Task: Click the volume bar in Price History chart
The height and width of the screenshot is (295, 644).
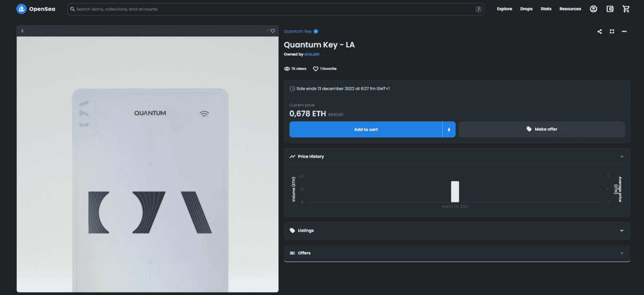Action: 455,191
